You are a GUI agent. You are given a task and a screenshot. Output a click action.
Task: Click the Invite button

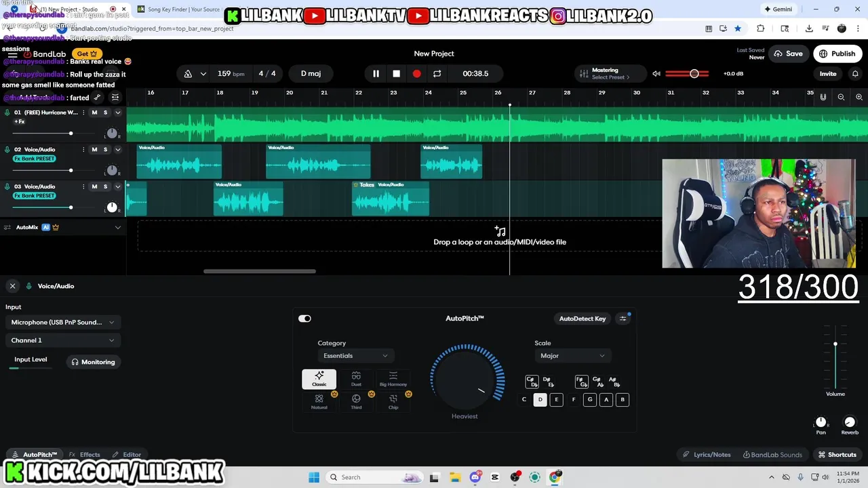(x=828, y=74)
